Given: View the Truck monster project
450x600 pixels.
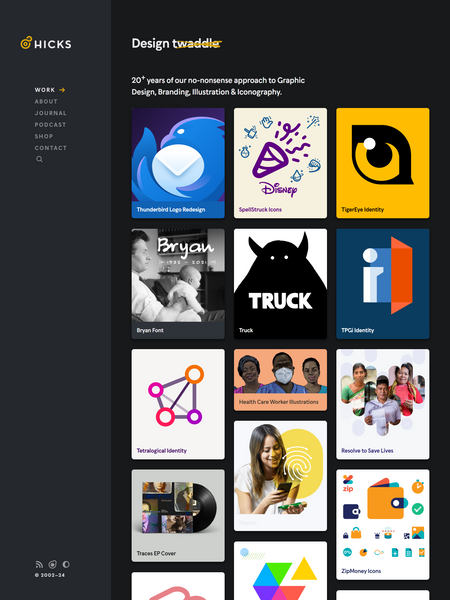Looking at the screenshot, I should click(280, 284).
